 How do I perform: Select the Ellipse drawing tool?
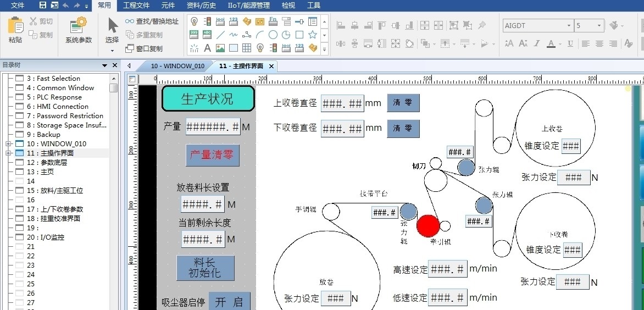pos(273,35)
